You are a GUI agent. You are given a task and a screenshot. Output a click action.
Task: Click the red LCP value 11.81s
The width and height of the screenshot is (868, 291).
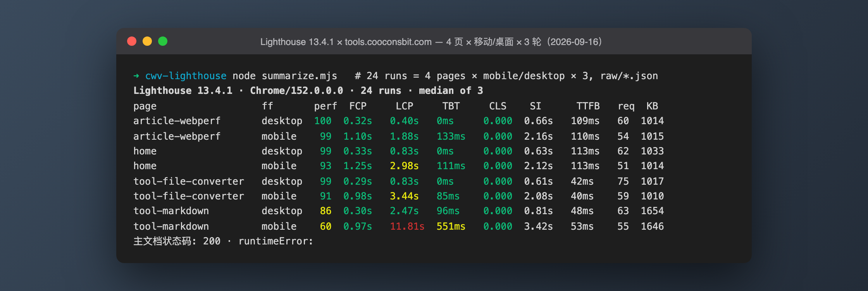coord(407,226)
